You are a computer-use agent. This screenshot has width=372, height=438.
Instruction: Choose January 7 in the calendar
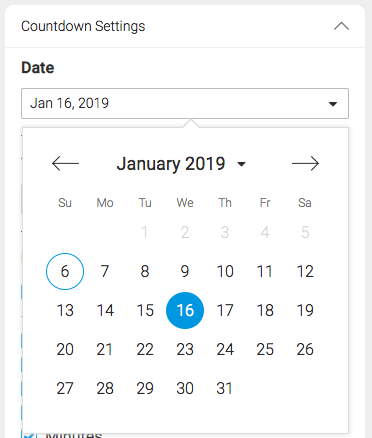[x=105, y=271]
